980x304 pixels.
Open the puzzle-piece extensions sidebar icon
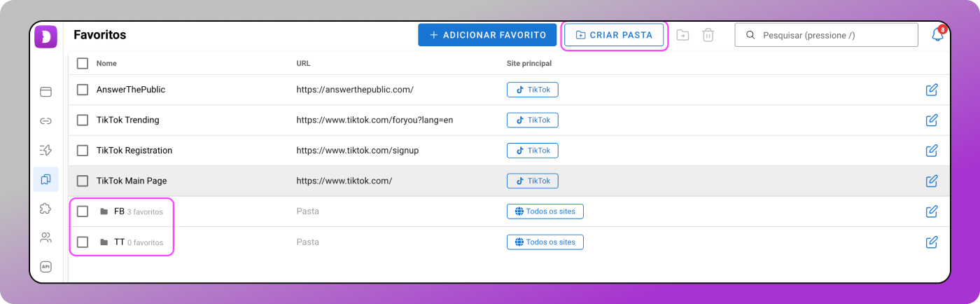coord(45,208)
